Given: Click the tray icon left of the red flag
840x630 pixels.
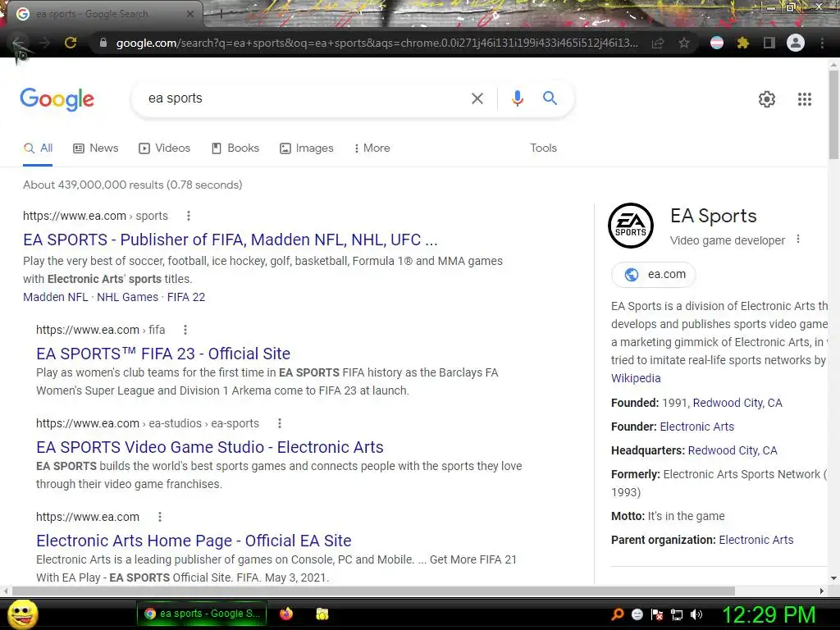Looking at the screenshot, I should coord(637,614).
